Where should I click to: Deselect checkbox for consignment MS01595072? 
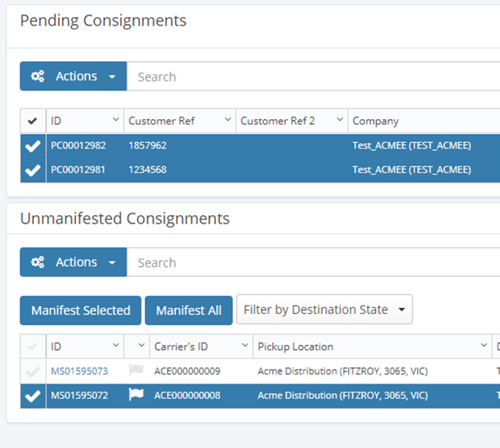(33, 396)
